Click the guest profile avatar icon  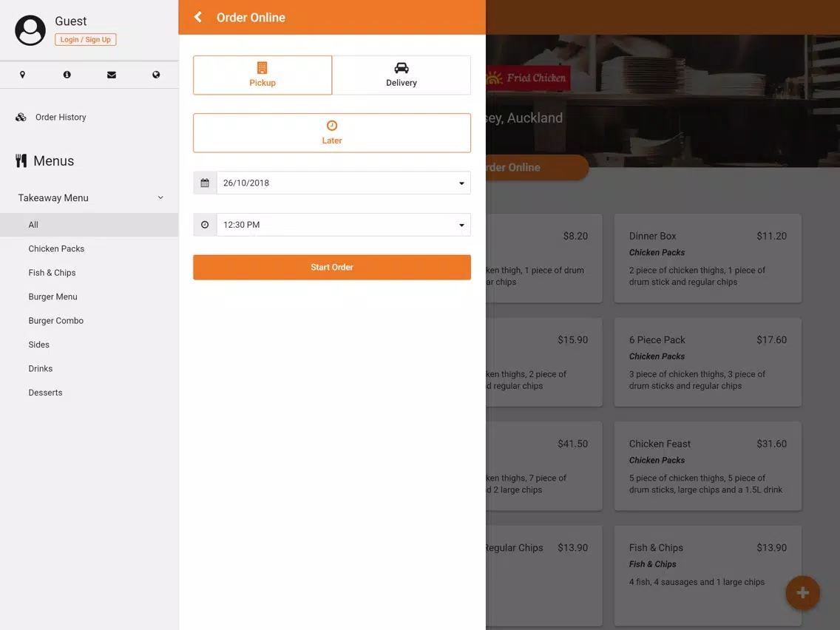click(30, 30)
